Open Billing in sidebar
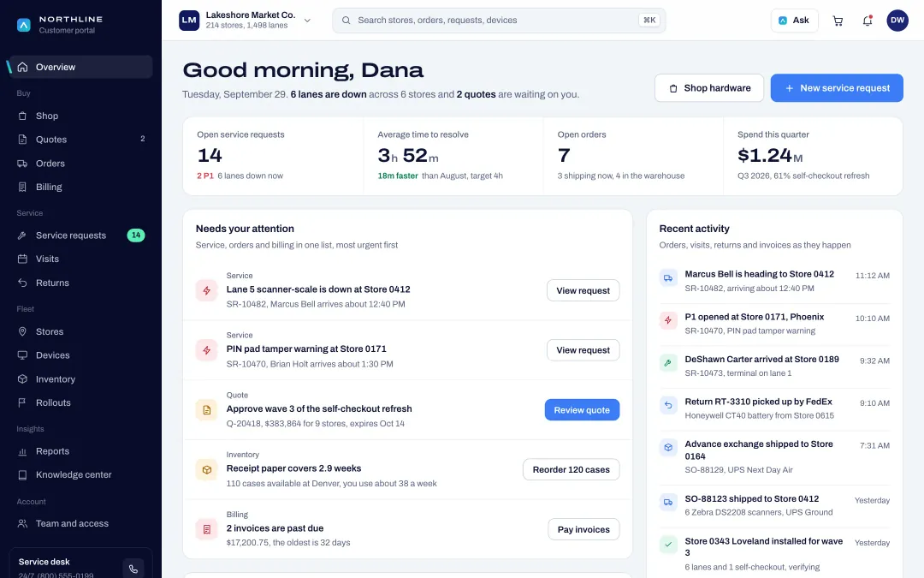Viewport: 924px width, 578px height. tap(80, 187)
